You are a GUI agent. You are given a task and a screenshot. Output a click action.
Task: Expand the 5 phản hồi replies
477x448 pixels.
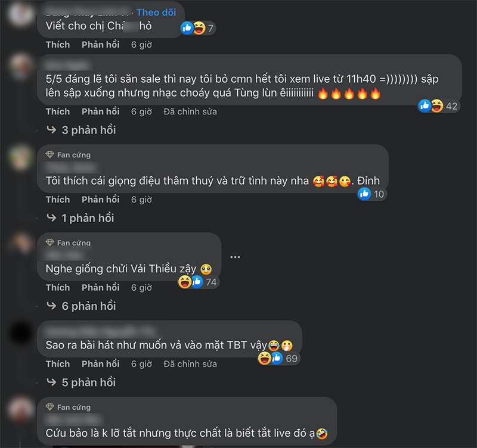point(81,382)
